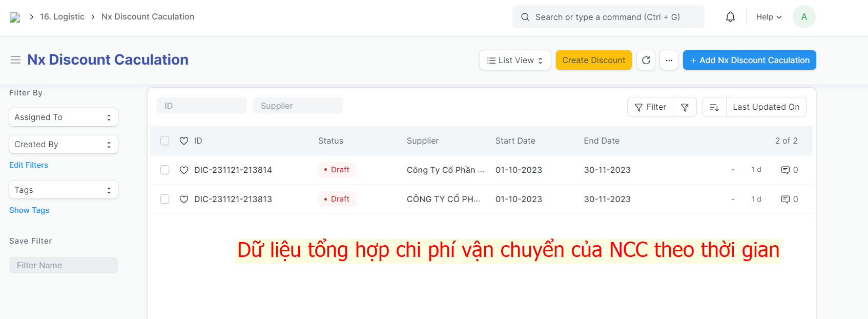Click the Edit Filters link
868x319 pixels.
(x=29, y=165)
